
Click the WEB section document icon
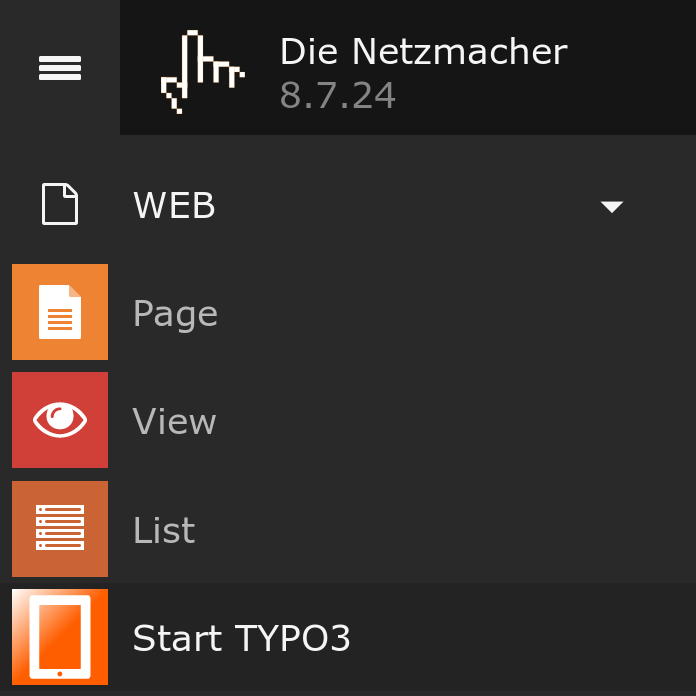tap(60, 204)
